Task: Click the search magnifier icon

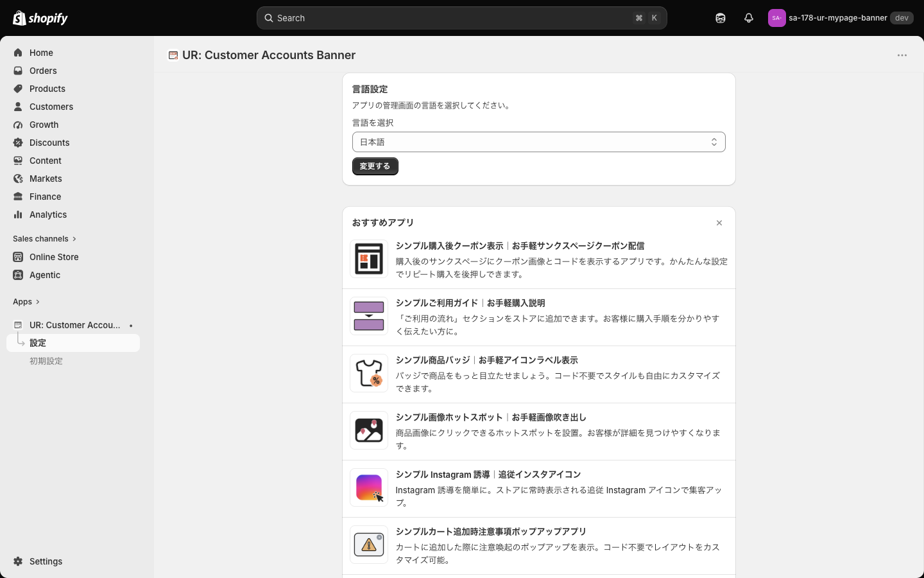Action: 269,18
